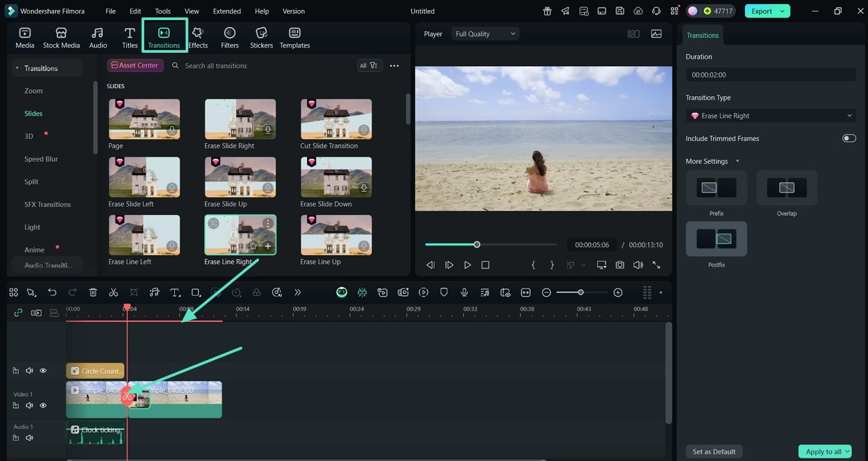Open the Filters tab
The width and height of the screenshot is (868, 461).
click(230, 38)
